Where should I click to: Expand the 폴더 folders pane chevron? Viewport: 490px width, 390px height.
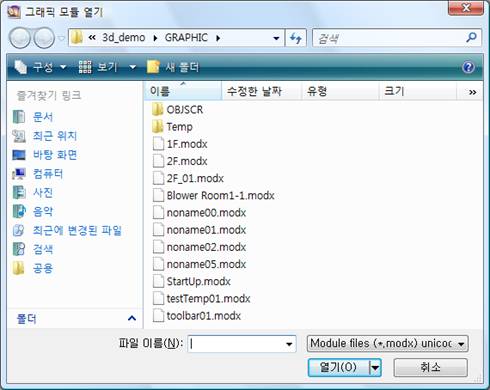pyautogui.click(x=132, y=318)
